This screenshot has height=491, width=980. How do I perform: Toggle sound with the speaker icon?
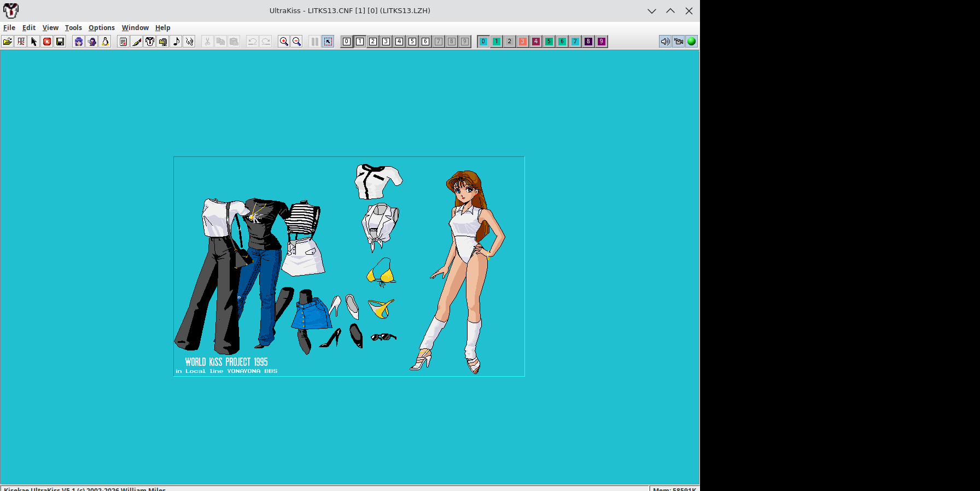click(x=666, y=42)
